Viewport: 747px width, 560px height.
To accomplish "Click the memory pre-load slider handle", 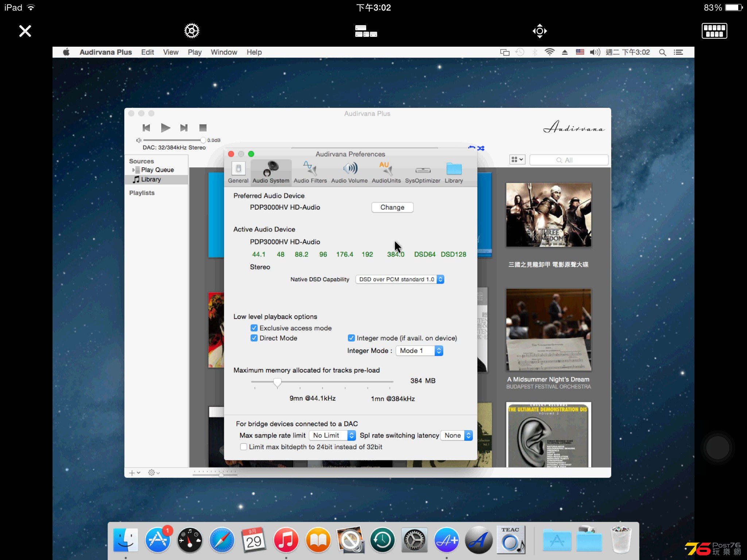I will pos(277,382).
